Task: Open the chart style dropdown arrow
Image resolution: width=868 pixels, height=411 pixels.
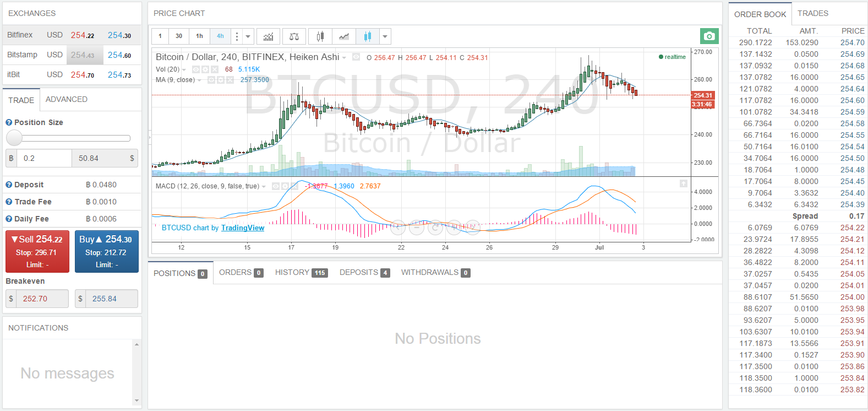Action: (385, 36)
